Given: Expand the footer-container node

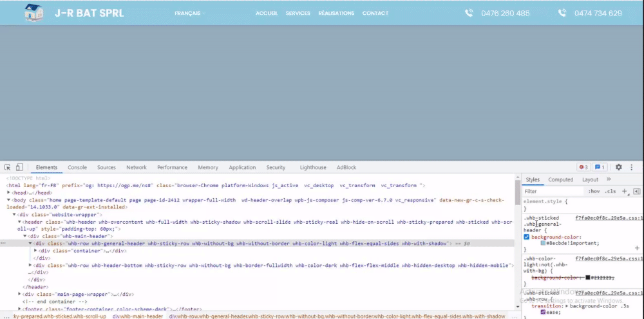Looking at the screenshot, I should pyautogui.click(x=19, y=309).
